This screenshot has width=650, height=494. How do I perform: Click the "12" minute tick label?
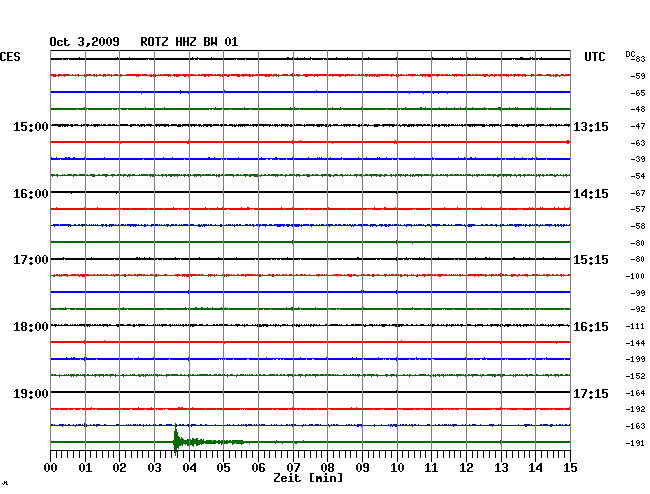[x=466, y=468]
